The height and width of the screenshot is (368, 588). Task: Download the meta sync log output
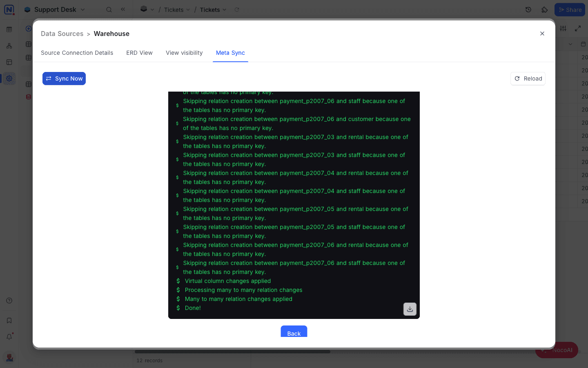pyautogui.click(x=410, y=309)
